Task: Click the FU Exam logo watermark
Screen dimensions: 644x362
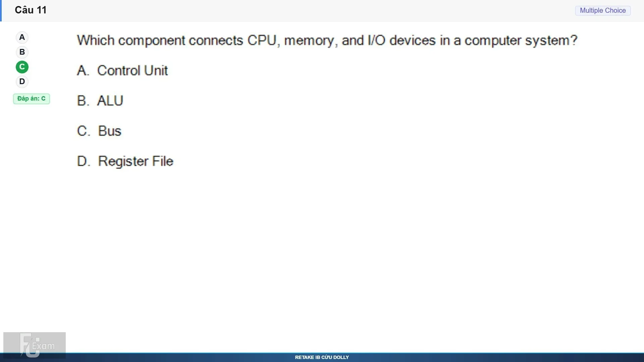Action: 35,345
